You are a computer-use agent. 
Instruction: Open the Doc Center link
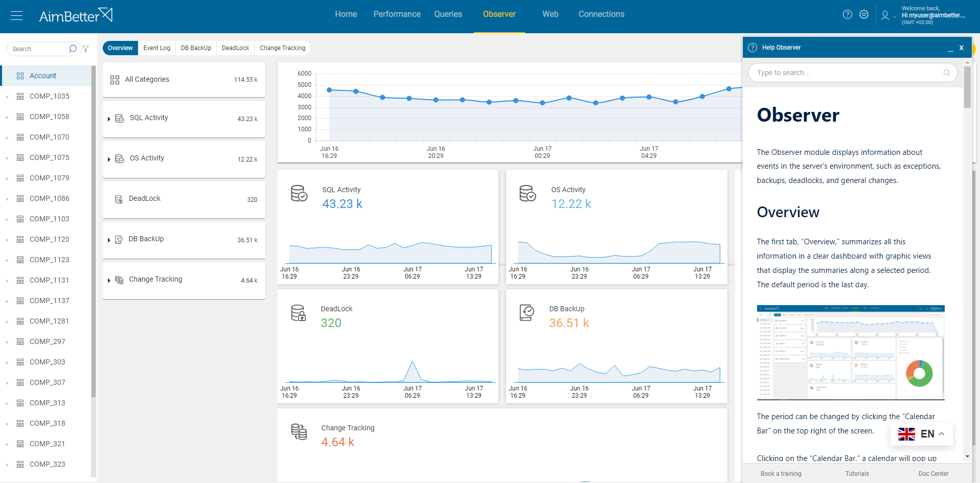933,474
